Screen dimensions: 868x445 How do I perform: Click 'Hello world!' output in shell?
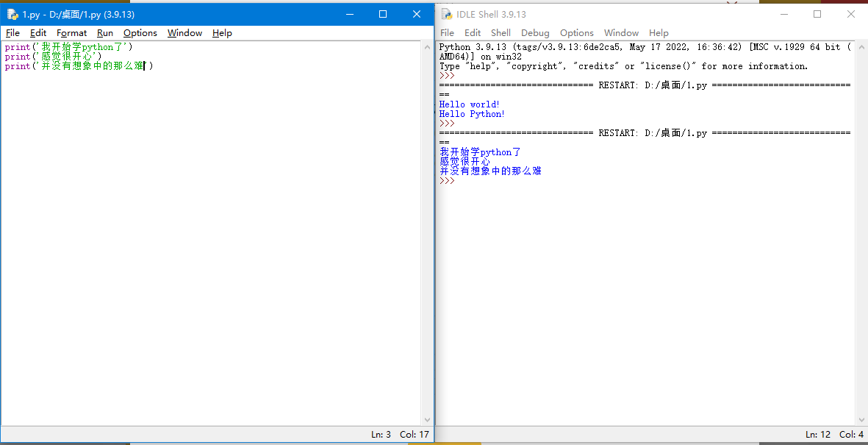click(x=470, y=104)
